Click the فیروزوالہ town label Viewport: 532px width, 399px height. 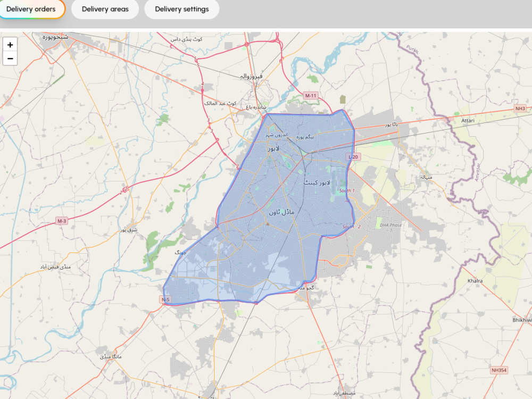(252, 76)
